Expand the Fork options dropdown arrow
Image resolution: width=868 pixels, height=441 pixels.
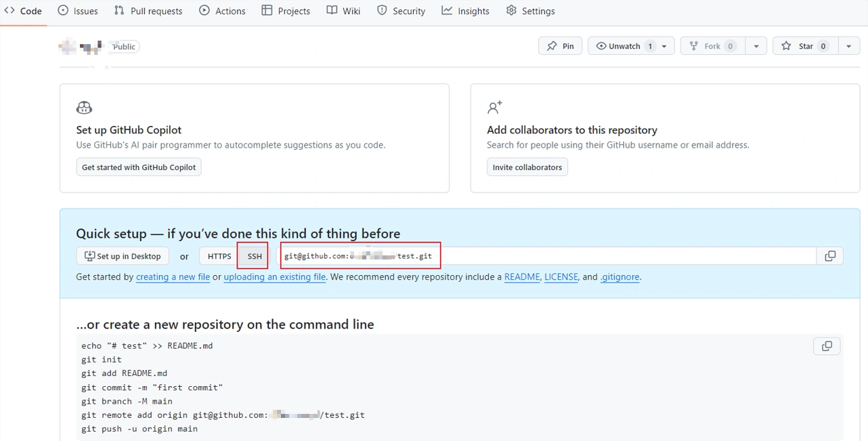coord(756,46)
